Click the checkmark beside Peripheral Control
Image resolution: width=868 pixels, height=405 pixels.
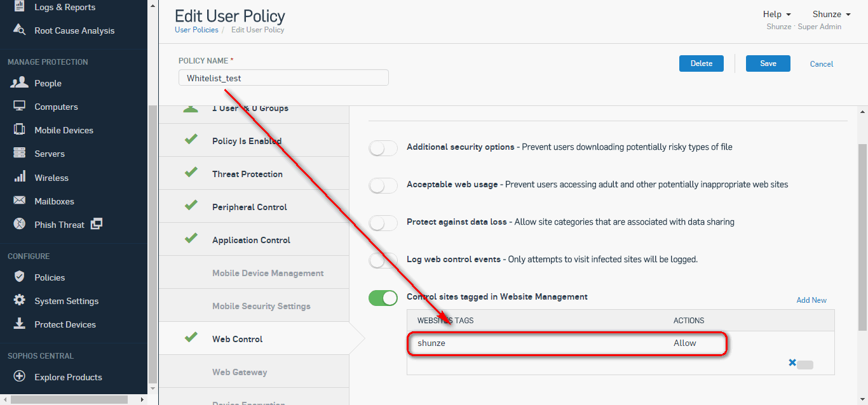click(191, 206)
